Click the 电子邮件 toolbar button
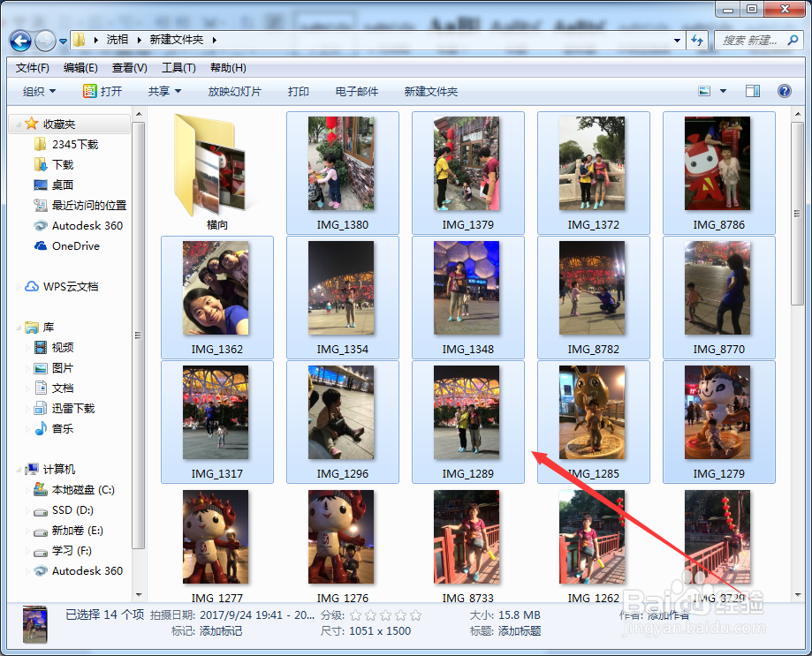Viewport: 812px width, 656px height. click(357, 92)
